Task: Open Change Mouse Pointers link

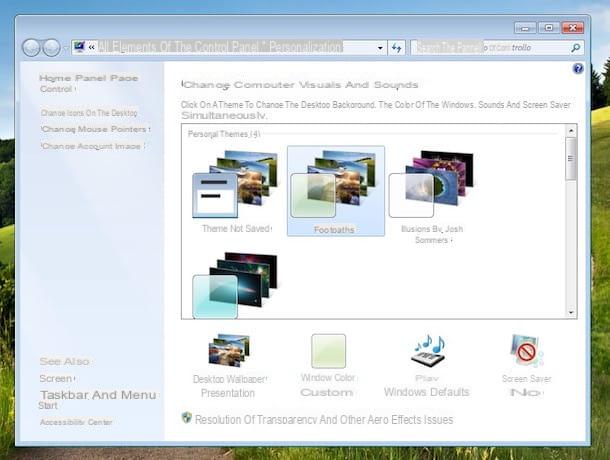Action: click(x=95, y=129)
